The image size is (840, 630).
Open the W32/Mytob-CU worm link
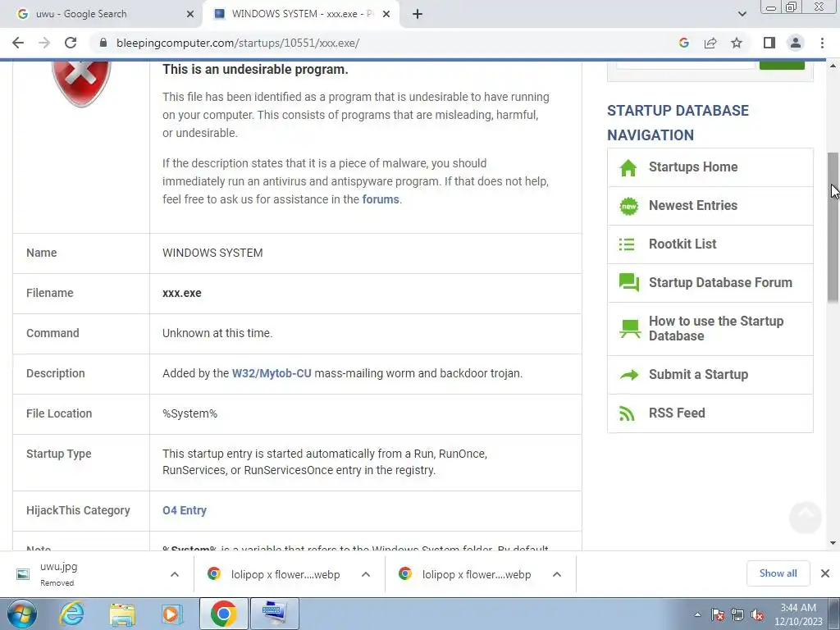coord(271,373)
